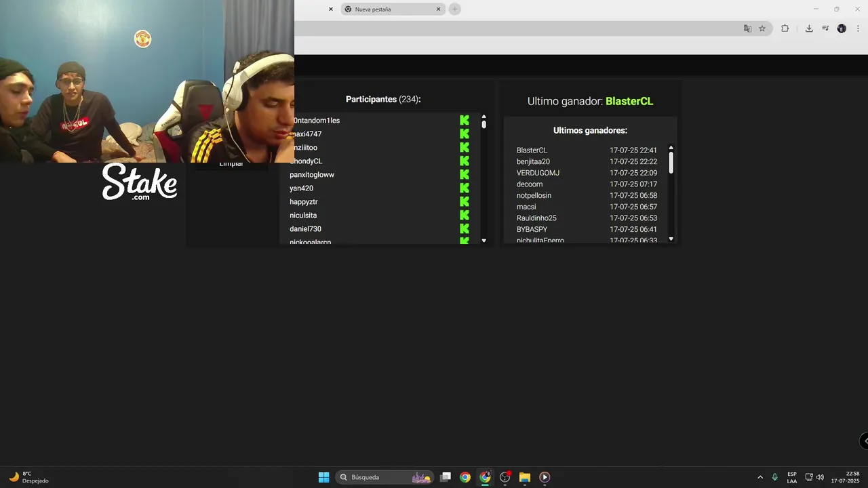Screen dimensions: 868x488
Task: Open the Chrome three-dot menu
Action: coord(858,28)
